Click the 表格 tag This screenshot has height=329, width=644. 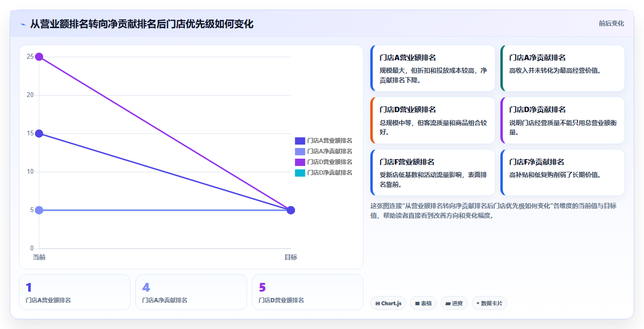click(423, 303)
